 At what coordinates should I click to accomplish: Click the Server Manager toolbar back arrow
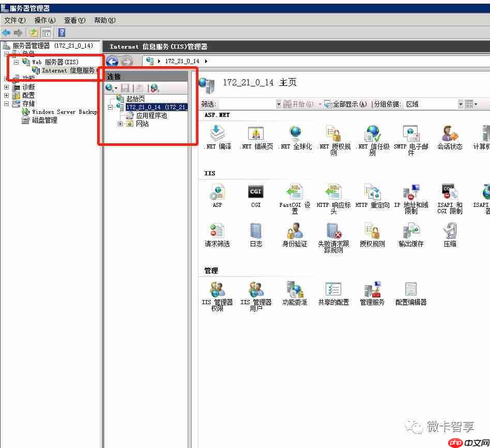(x=6, y=32)
